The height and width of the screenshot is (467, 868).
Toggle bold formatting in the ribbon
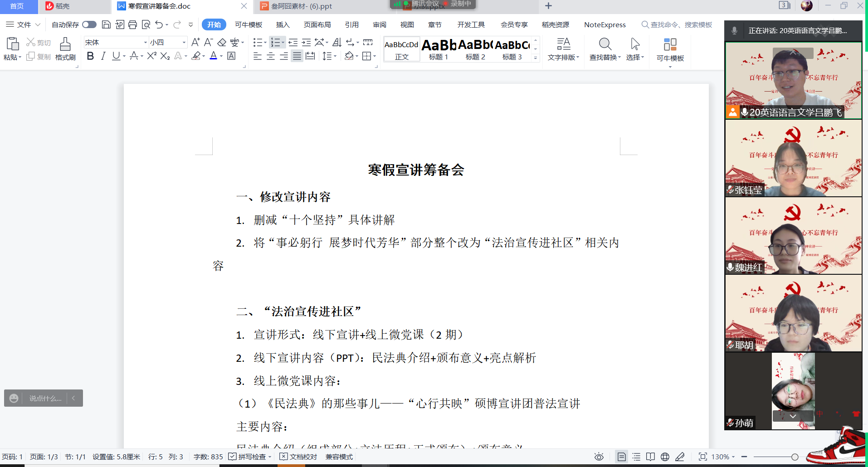[x=90, y=56]
